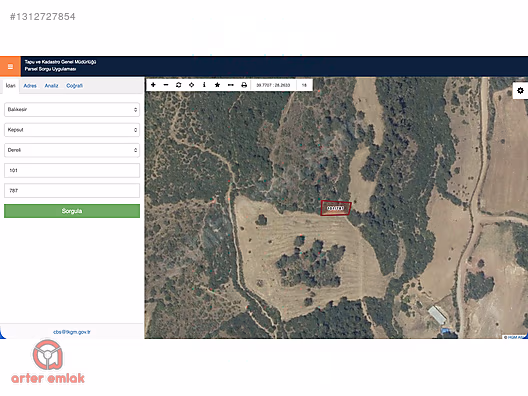Screen dimensions: 528x396
Task: Click the green Sorgula button
Action: [72, 211]
